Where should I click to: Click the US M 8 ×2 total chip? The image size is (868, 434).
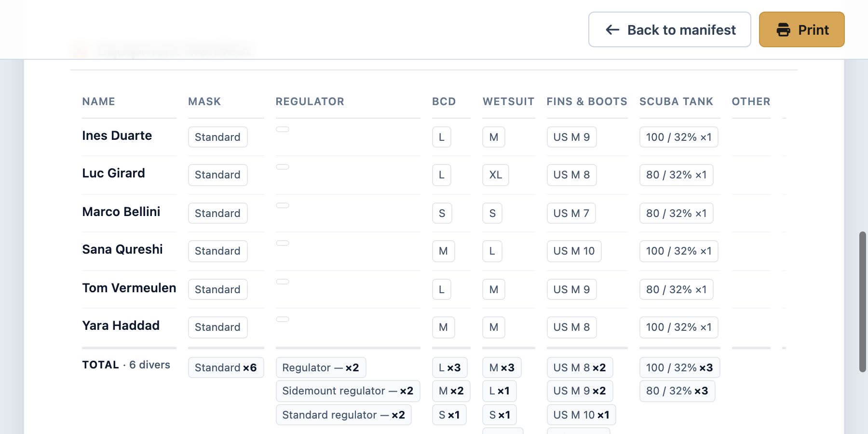point(580,367)
